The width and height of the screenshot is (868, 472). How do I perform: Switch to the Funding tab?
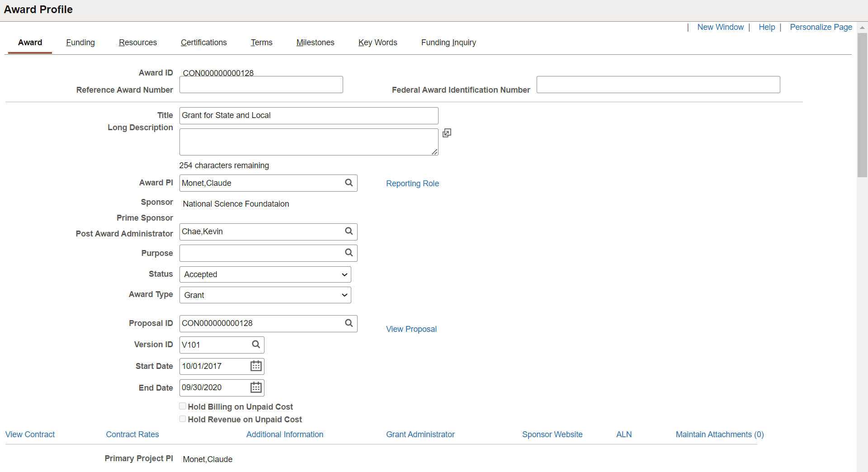coord(80,42)
